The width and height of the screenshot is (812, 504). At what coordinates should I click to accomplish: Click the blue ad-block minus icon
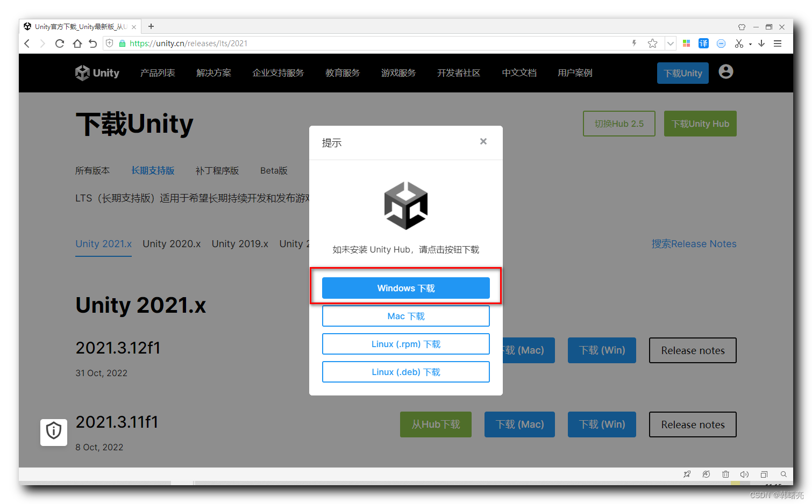pyautogui.click(x=721, y=44)
